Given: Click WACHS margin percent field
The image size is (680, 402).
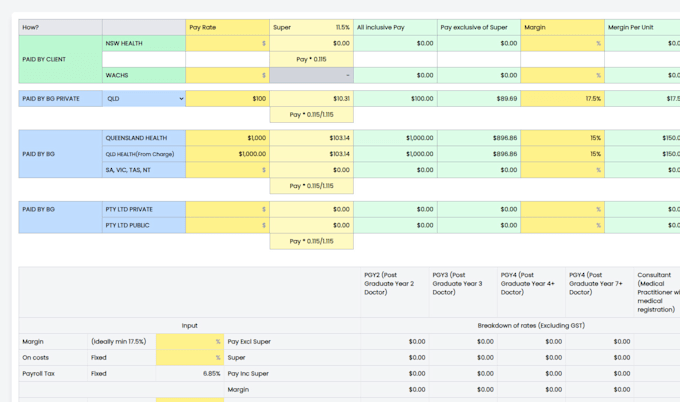Looking at the screenshot, I should (x=562, y=75).
